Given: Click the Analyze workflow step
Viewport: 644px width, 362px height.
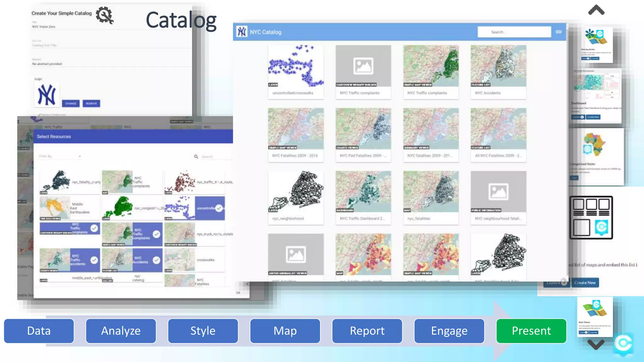Looking at the screenshot, I should coord(121,331).
